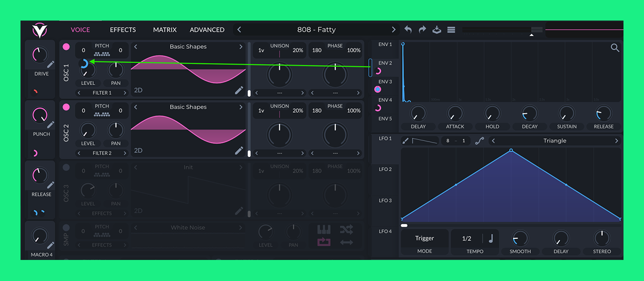Screen dimensions: 644x281
Task: Switch to the EFFECTS tab
Action: point(123,30)
